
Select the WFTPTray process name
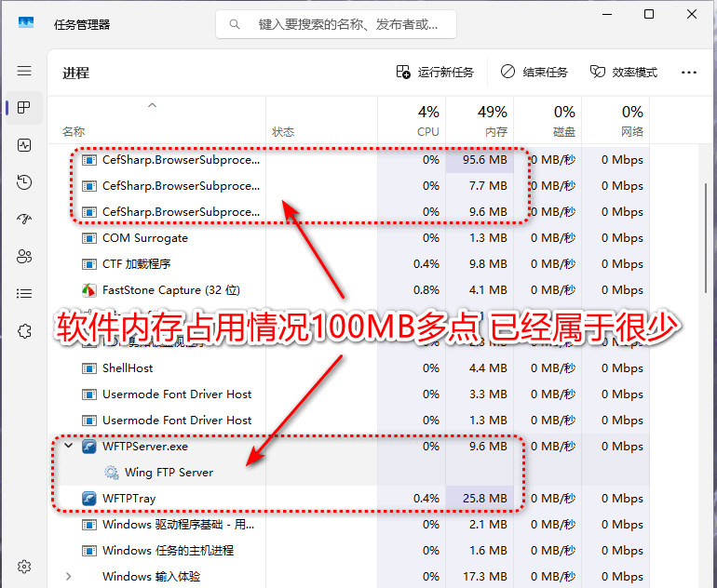click(x=129, y=499)
